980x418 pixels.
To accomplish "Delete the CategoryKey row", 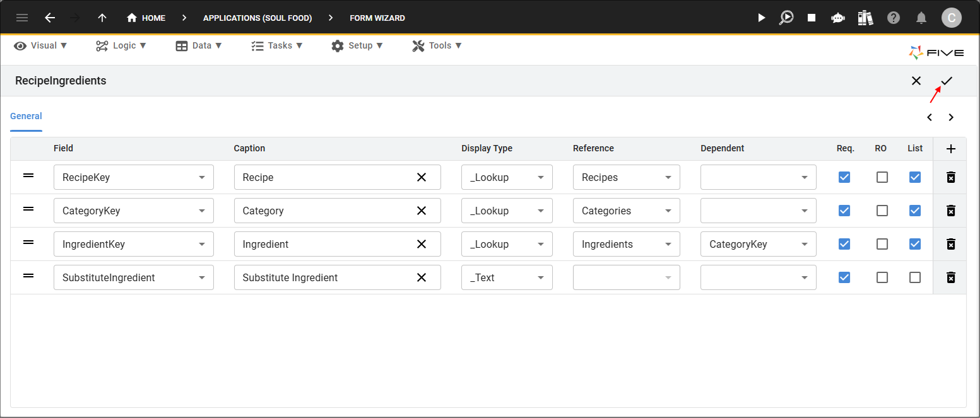I will point(951,211).
